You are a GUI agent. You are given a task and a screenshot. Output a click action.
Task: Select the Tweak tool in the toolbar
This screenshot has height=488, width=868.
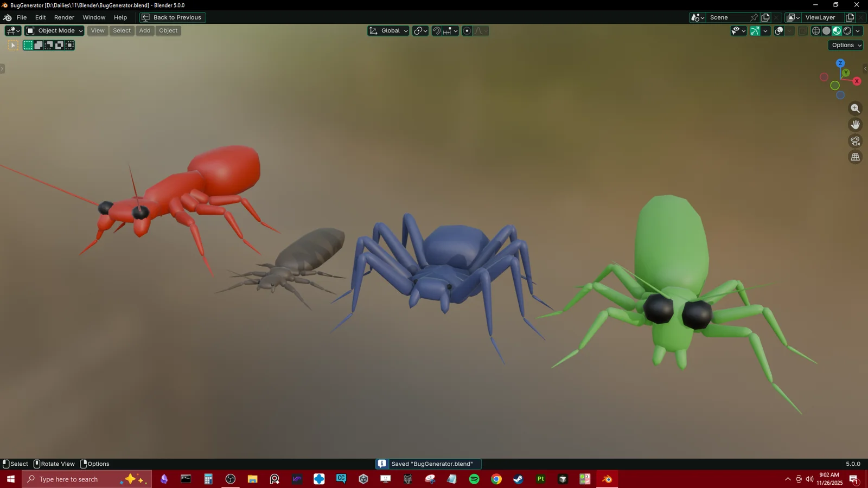tap(12, 45)
